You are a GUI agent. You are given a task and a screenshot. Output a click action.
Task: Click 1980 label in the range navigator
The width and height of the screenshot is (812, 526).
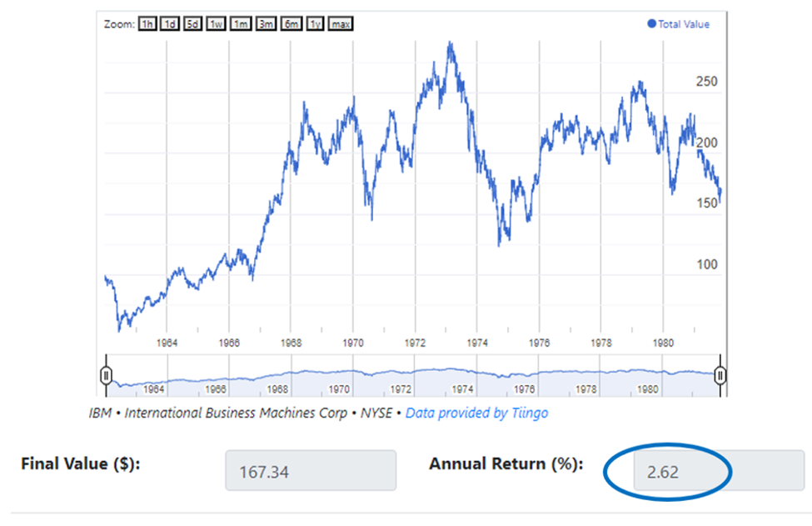coord(648,389)
